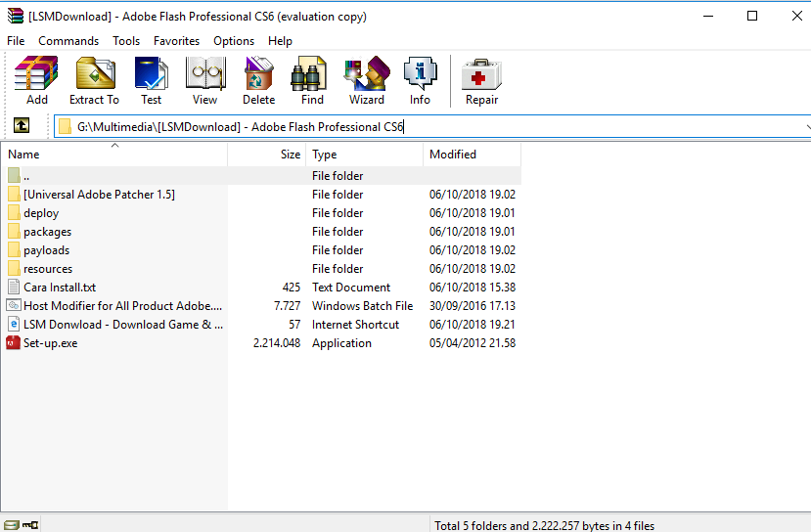Viewport: 811px width, 532px height.
Task: Click the '7.727' size value
Action: (287, 305)
